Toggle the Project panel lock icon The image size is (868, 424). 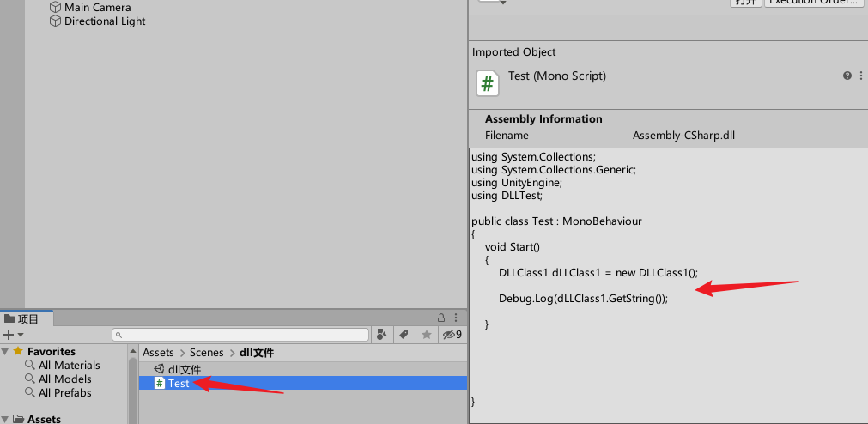pyautogui.click(x=441, y=318)
